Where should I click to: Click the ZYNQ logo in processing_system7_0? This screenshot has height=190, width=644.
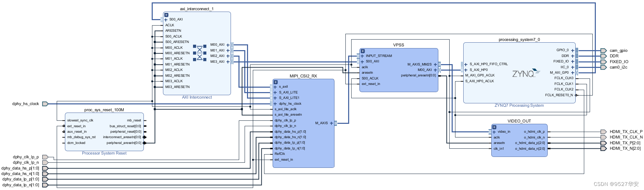526,73
